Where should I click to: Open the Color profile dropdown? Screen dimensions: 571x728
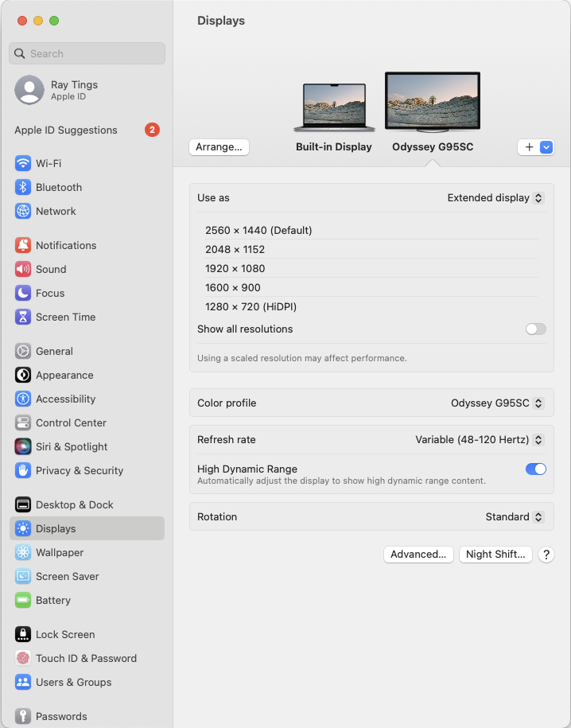[497, 403]
